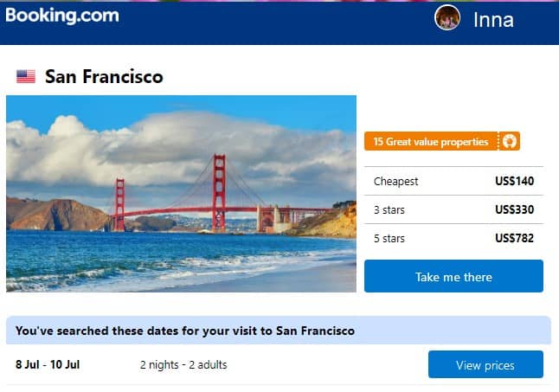Screen dimensions: 559x392
Task: Open the Golden Gate Bridge photo
Action: click(x=181, y=193)
